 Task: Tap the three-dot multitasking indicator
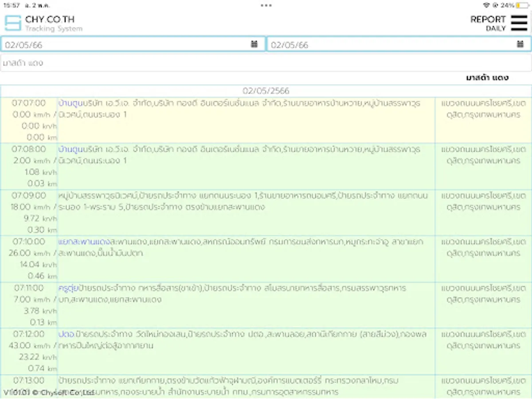point(266,5)
